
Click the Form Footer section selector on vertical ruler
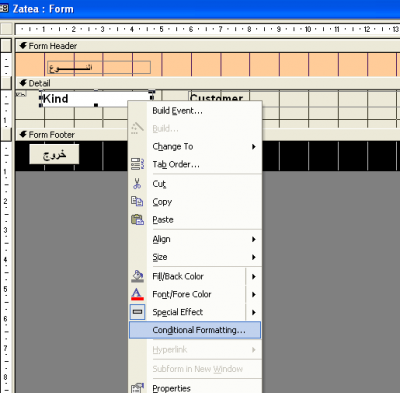click(6, 135)
